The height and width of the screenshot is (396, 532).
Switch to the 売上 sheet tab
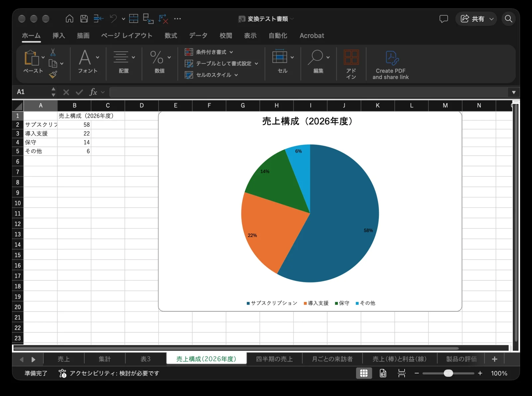tap(64, 359)
